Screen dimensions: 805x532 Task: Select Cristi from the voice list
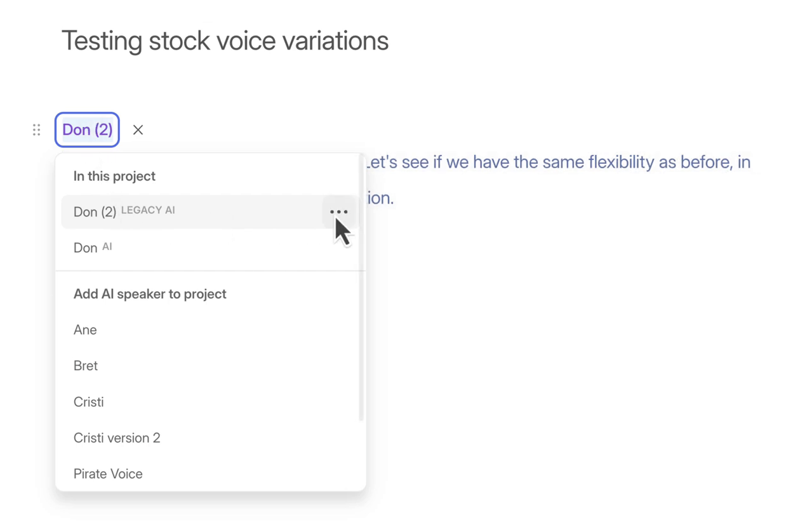click(x=89, y=402)
